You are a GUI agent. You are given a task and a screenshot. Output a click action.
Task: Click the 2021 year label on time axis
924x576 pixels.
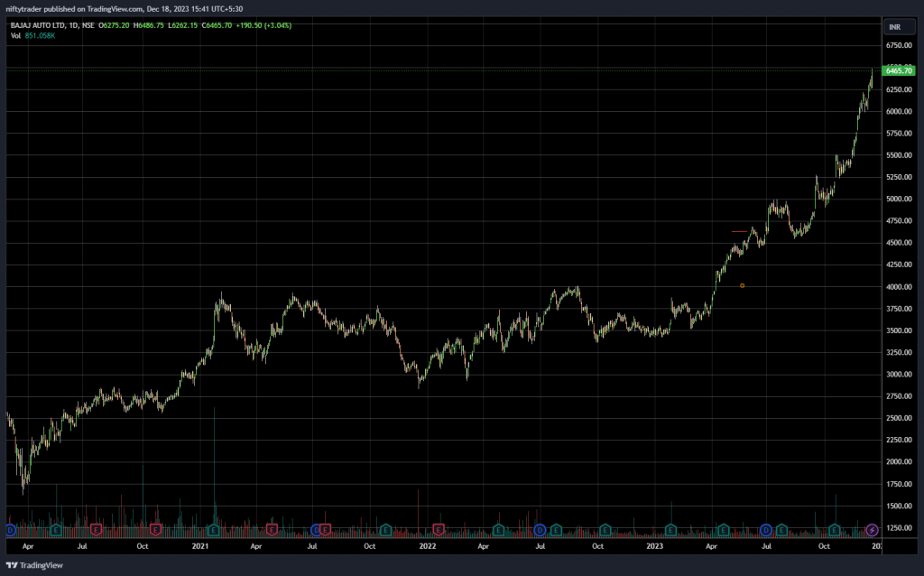(200, 546)
